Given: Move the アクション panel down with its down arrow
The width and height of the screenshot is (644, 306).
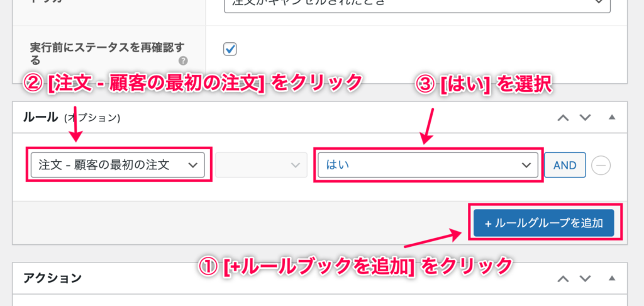Looking at the screenshot, I should point(584,278).
